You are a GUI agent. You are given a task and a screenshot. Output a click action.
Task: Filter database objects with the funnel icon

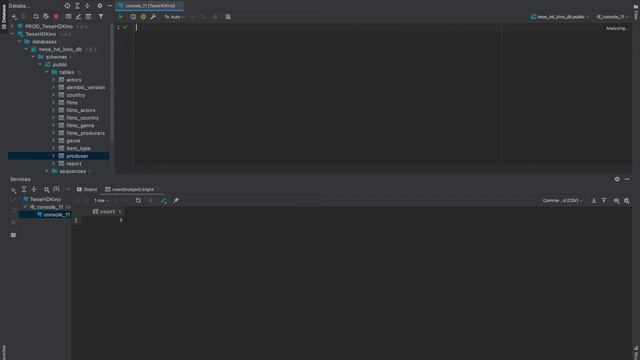click(x=101, y=17)
